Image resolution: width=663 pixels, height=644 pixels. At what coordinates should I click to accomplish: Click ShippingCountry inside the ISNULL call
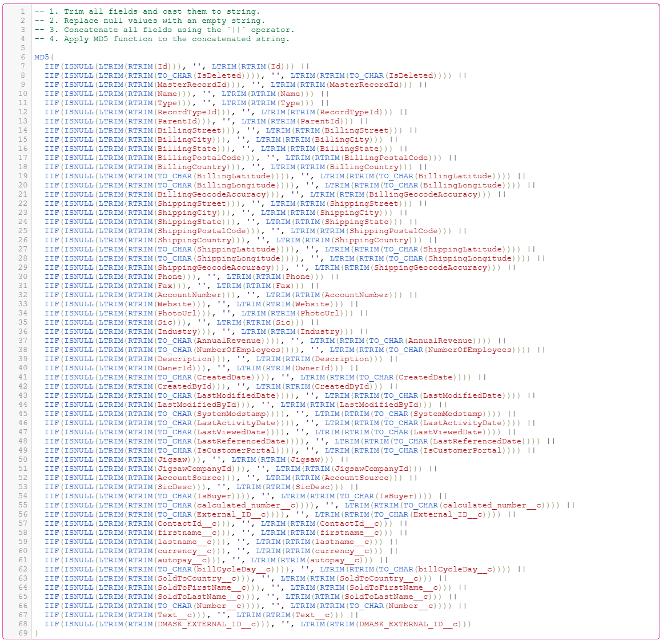[x=195, y=240]
